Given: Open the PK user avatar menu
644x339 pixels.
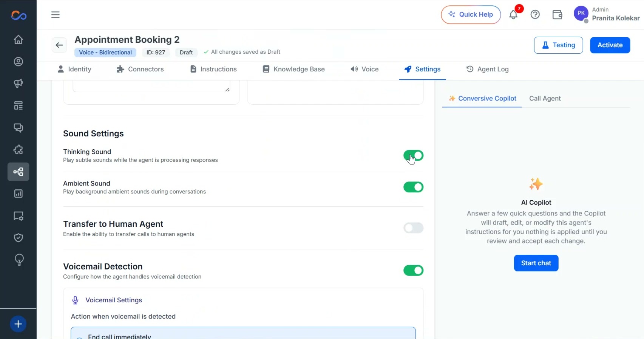Looking at the screenshot, I should tap(581, 14).
